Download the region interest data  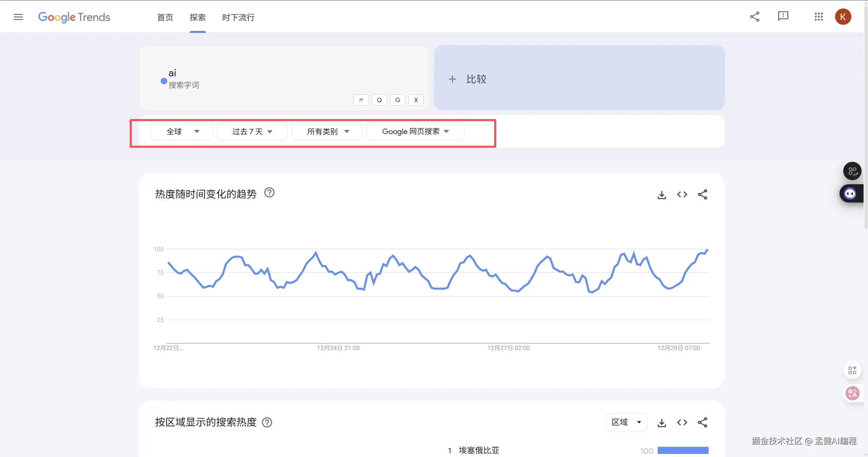[661, 423]
